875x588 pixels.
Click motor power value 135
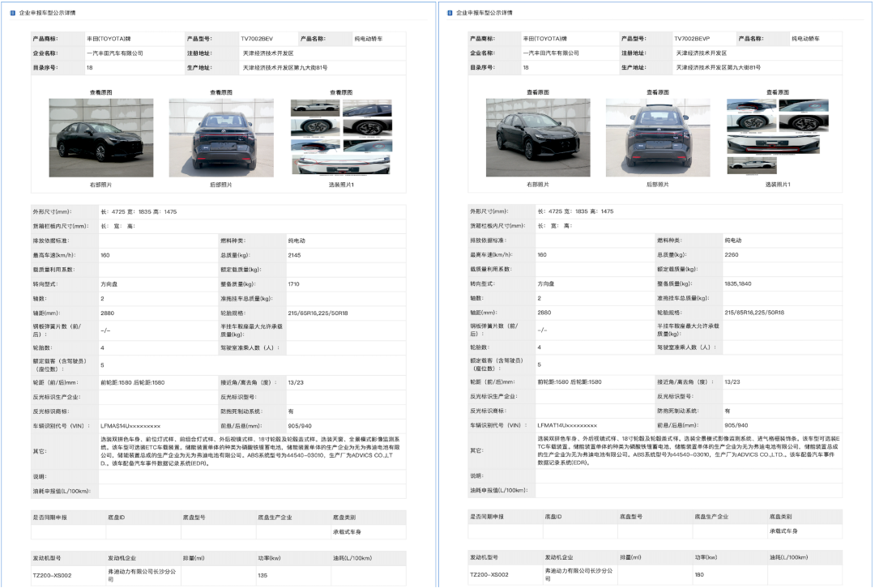(262, 576)
